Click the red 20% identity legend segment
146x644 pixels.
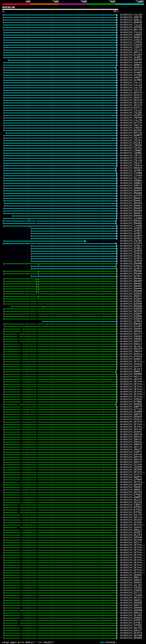click(16, 4)
